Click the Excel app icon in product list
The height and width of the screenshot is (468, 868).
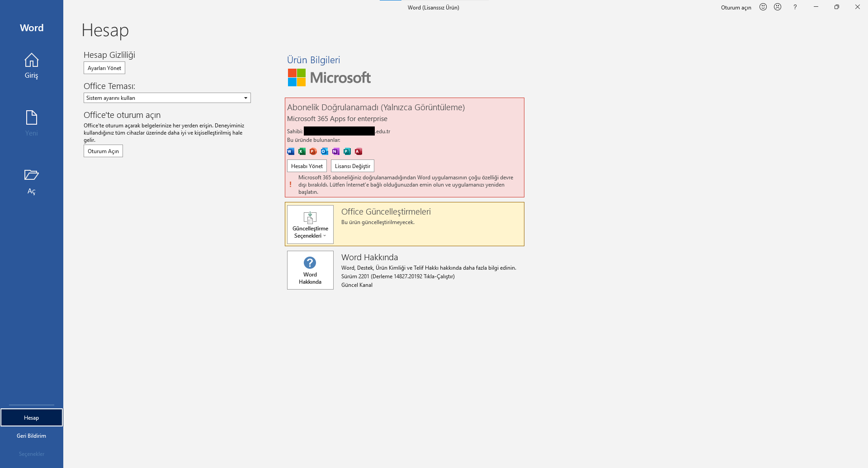302,151
